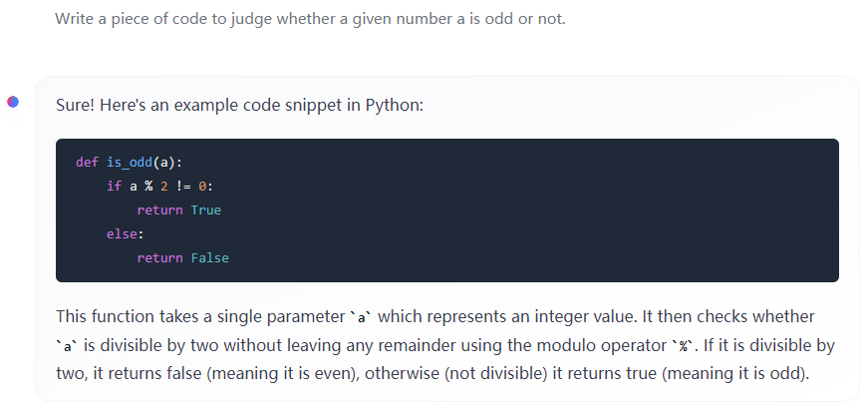Click the words 'This function takes'
The image size is (868, 408).
(107, 317)
